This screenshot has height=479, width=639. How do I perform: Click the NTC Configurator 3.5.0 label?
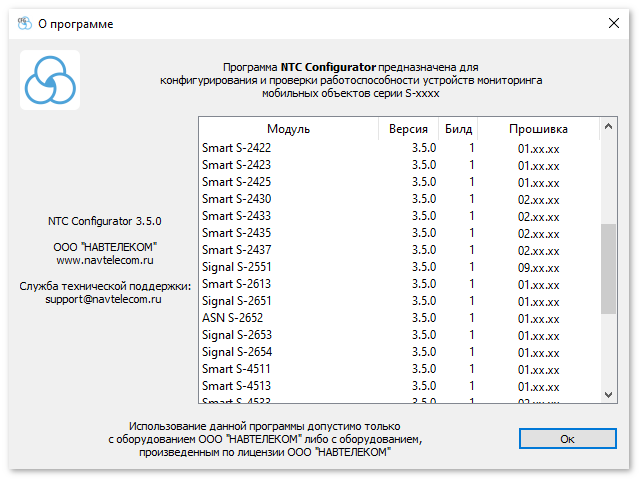click(x=105, y=221)
